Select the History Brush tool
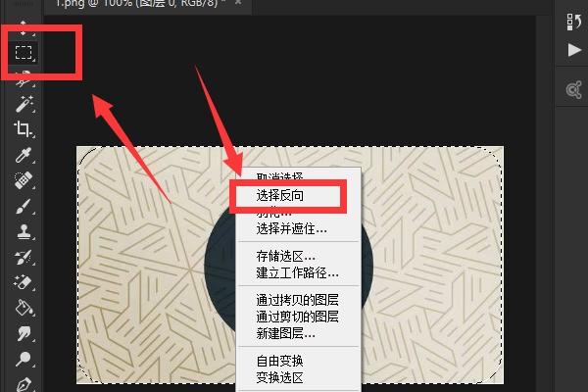The image size is (588, 392). pos(24,257)
